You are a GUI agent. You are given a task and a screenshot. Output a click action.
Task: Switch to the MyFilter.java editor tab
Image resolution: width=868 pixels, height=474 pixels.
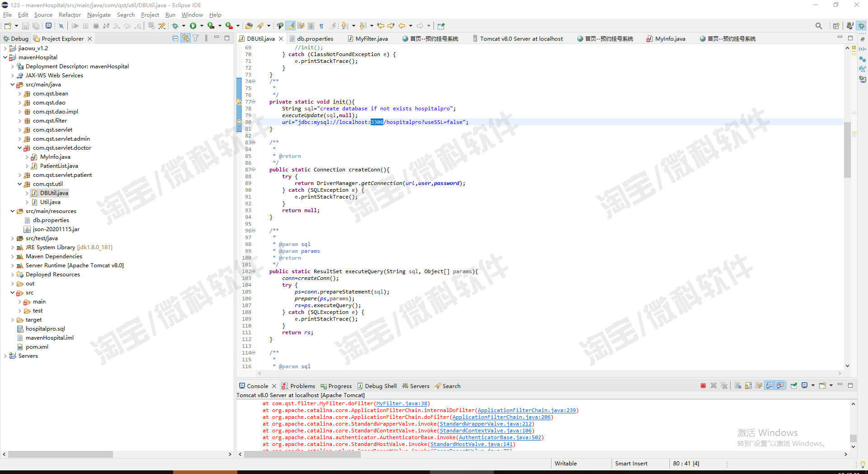point(368,38)
